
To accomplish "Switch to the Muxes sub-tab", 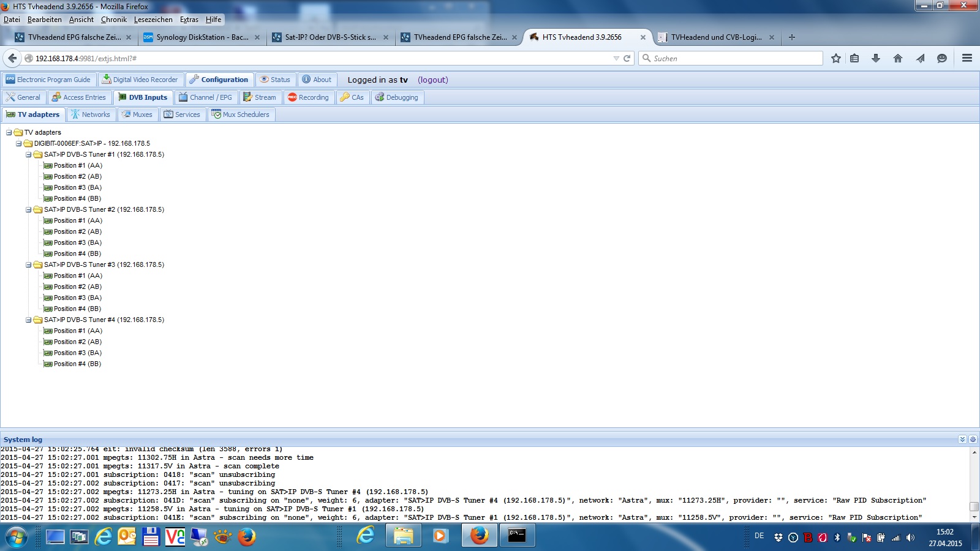I will [137, 114].
